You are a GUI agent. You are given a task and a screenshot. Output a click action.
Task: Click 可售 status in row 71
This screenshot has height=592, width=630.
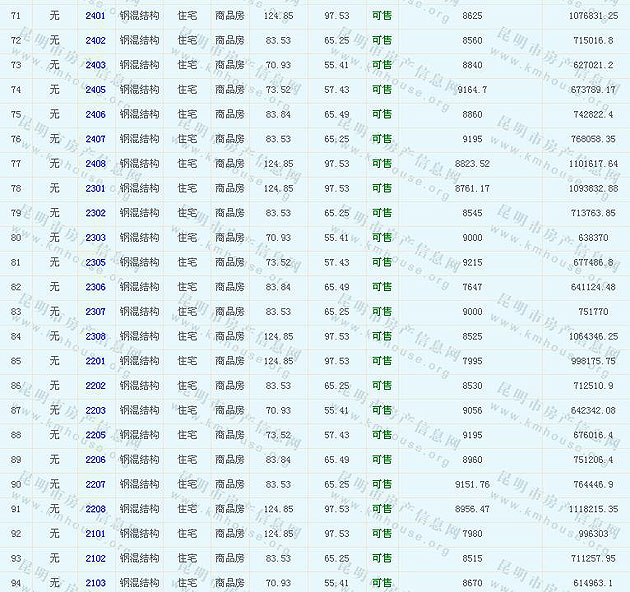click(x=382, y=16)
